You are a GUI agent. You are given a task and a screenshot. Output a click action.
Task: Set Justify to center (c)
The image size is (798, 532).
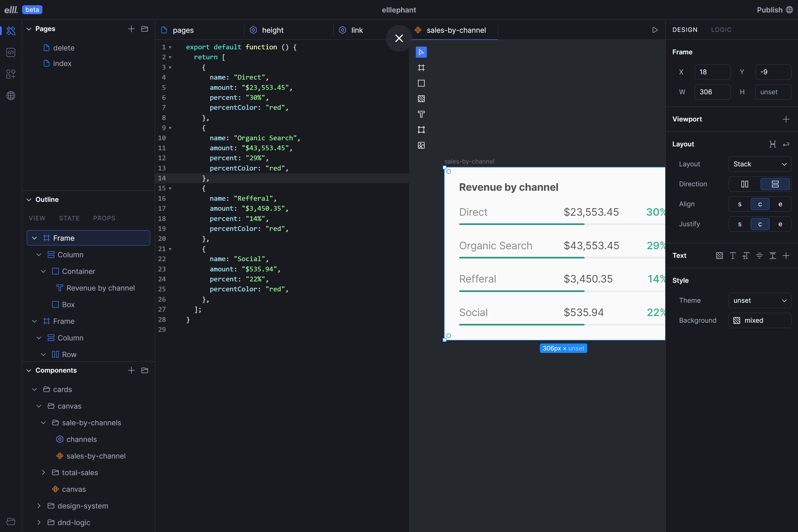[x=760, y=224]
